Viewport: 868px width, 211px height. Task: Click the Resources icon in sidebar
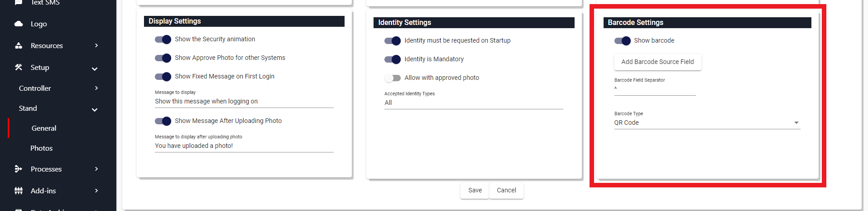(x=19, y=45)
